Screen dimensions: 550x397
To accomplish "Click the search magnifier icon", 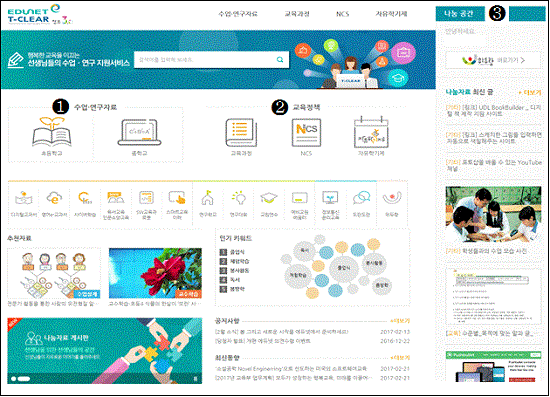I will (280, 60).
